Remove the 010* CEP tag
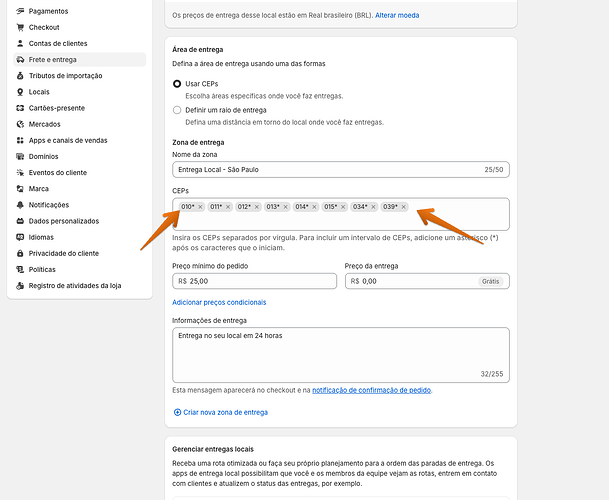This screenshot has height=500, width=609. pos(200,207)
